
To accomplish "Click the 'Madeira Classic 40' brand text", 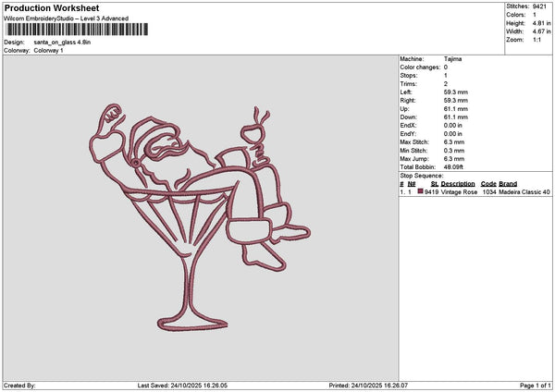I will [524, 192].
